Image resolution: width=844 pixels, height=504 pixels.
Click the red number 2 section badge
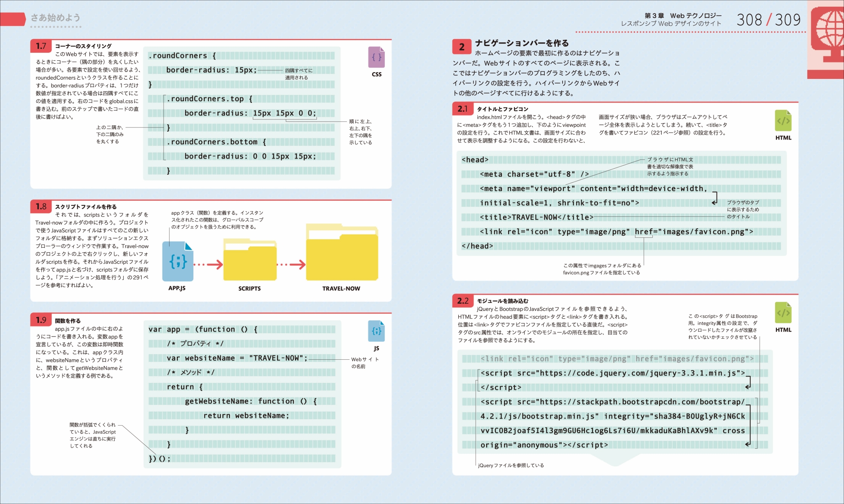pos(462,47)
